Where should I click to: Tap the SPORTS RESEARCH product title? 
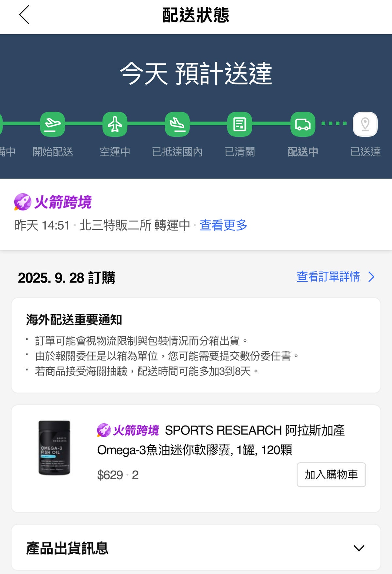coord(221,440)
